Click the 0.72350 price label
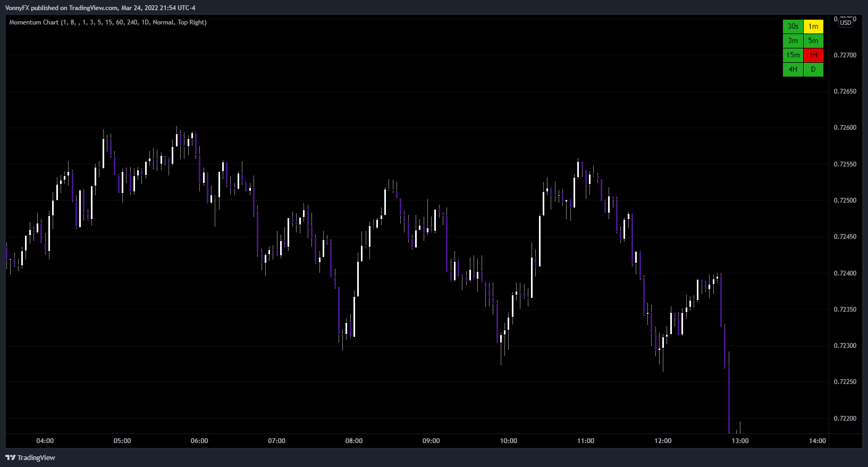The width and height of the screenshot is (868, 467). tap(845, 310)
